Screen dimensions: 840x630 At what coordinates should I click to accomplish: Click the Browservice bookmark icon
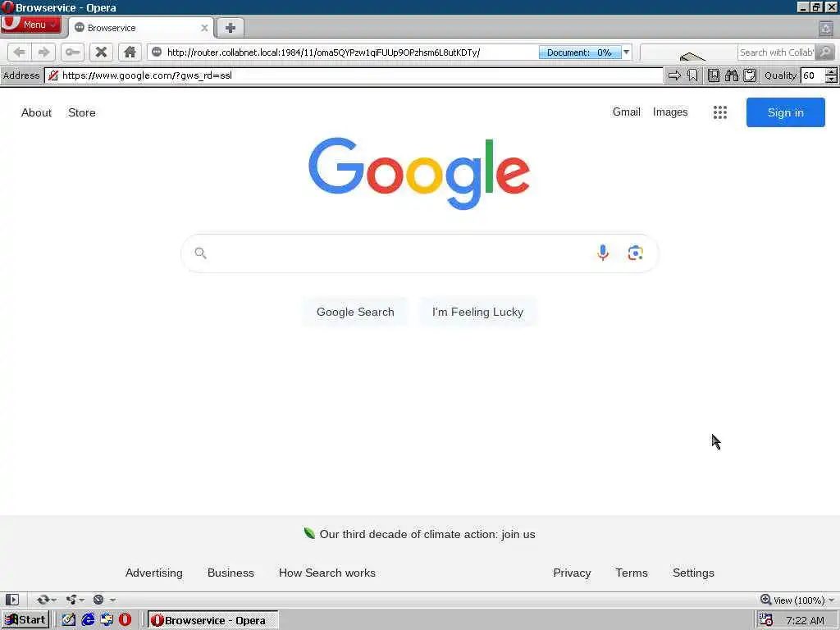(692, 75)
